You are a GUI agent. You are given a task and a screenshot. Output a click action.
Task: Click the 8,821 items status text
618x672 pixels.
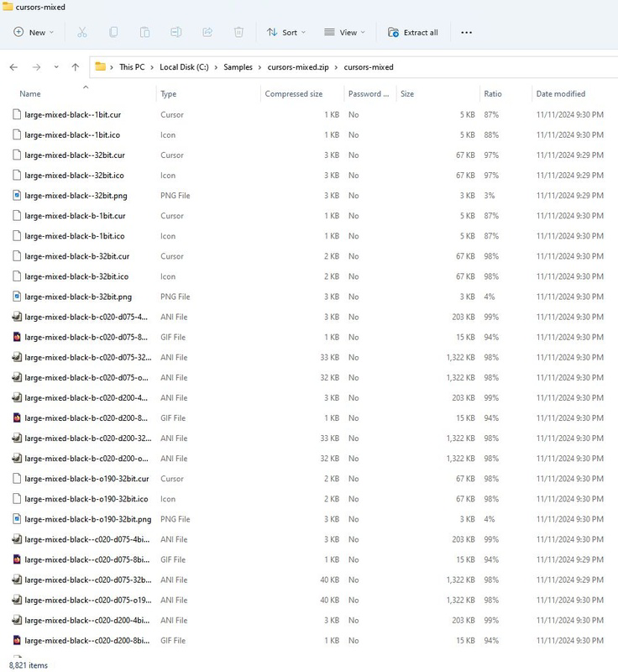point(29,665)
